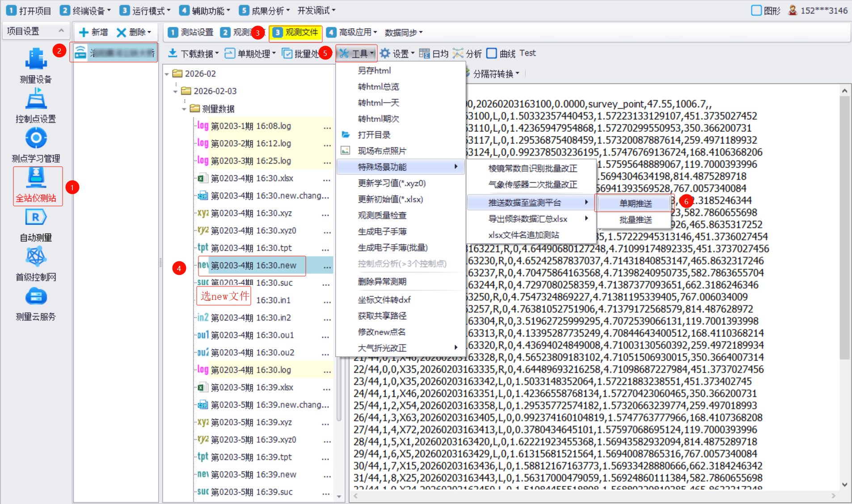Open the 自动测量 sidebar icon
This screenshot has width=852, height=504.
36,218
